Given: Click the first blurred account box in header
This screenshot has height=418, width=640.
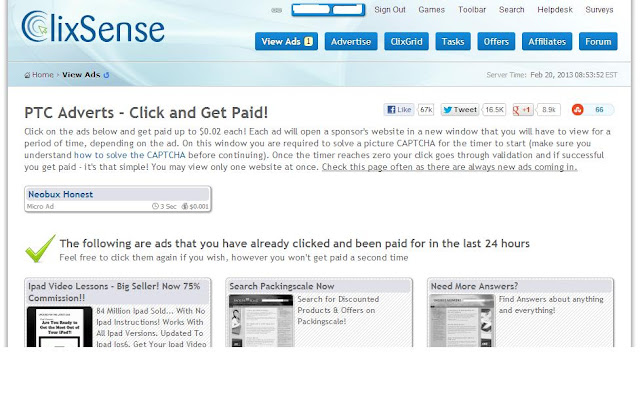Looking at the screenshot, I should [x=311, y=10].
